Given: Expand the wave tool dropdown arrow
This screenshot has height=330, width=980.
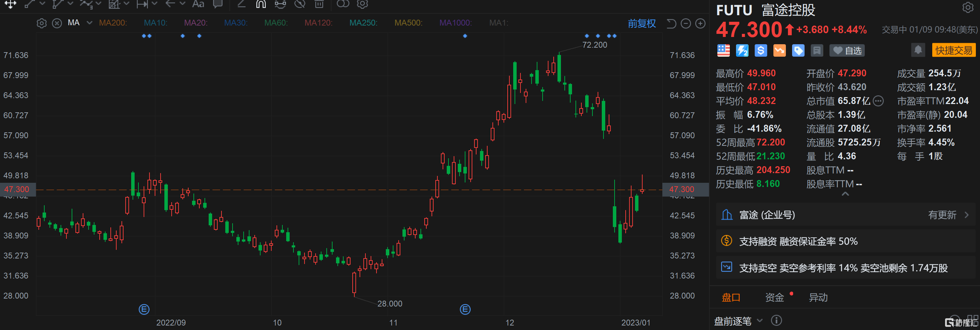Looking at the screenshot, I should coord(99,3).
